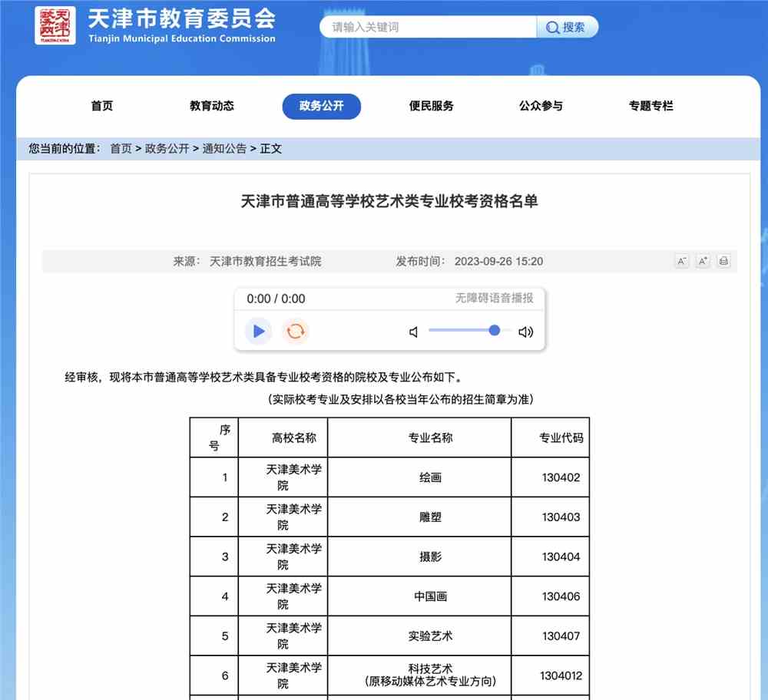Go to 政务公开 in the breadcrumb
Screen dimensions: 768x700
coord(167,149)
